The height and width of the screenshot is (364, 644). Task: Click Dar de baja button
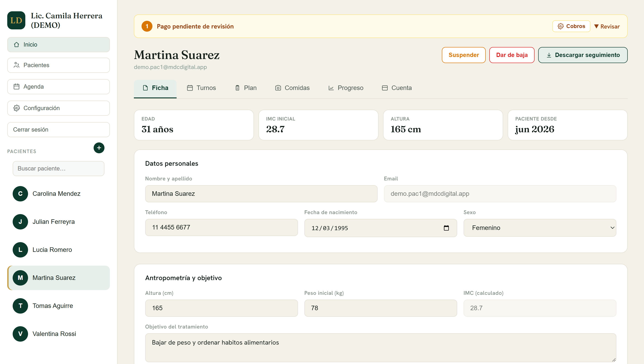pyautogui.click(x=512, y=55)
